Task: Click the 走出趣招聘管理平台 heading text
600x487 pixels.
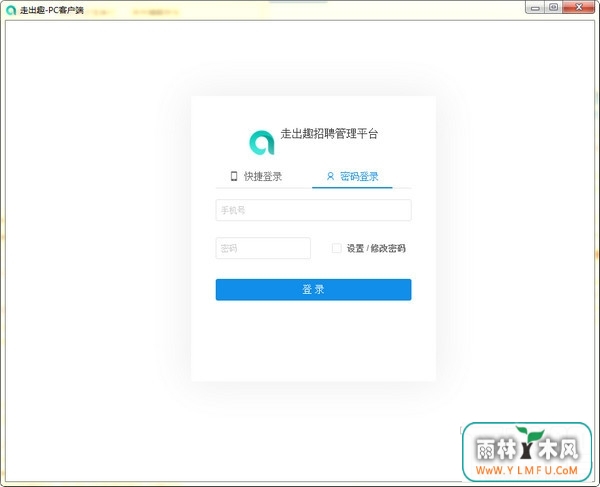Action: point(329,134)
